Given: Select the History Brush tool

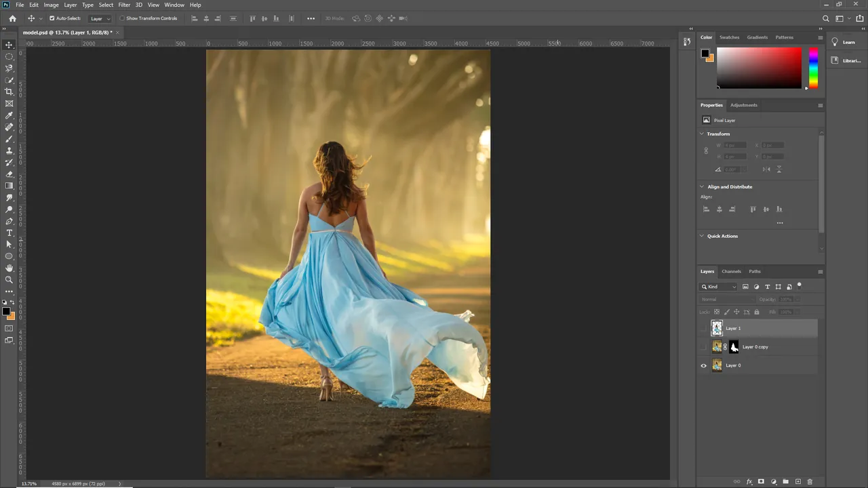Looking at the screenshot, I should point(9,162).
